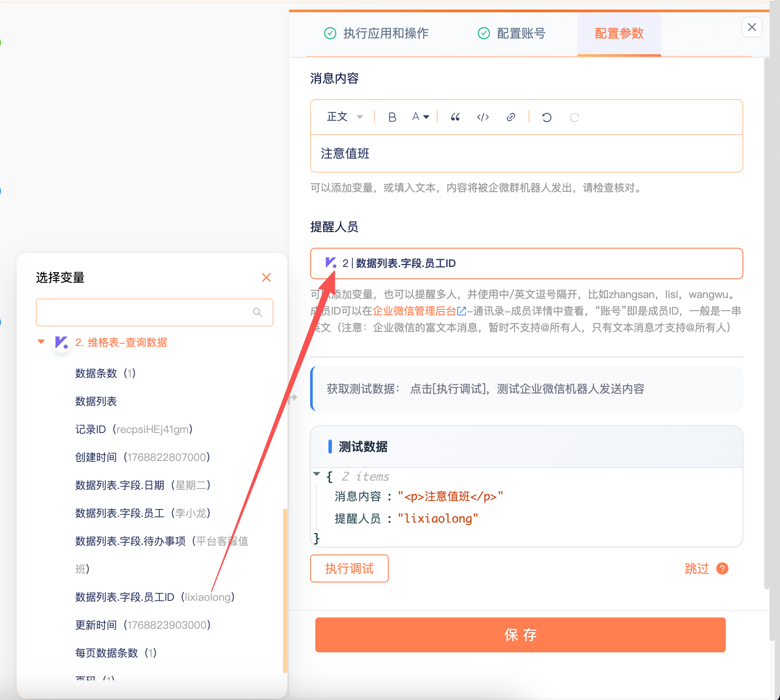Insert code block with code icon
The image size is (780, 700).
tap(483, 117)
